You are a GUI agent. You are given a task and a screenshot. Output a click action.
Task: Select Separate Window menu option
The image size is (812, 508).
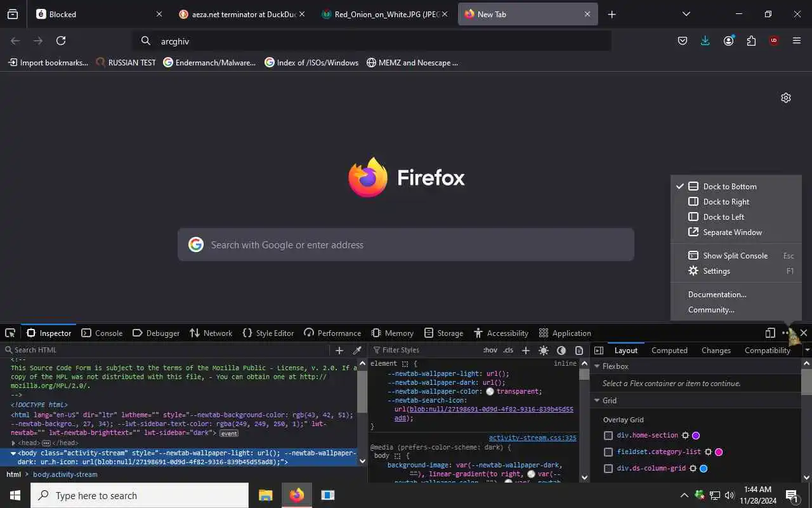point(736,232)
